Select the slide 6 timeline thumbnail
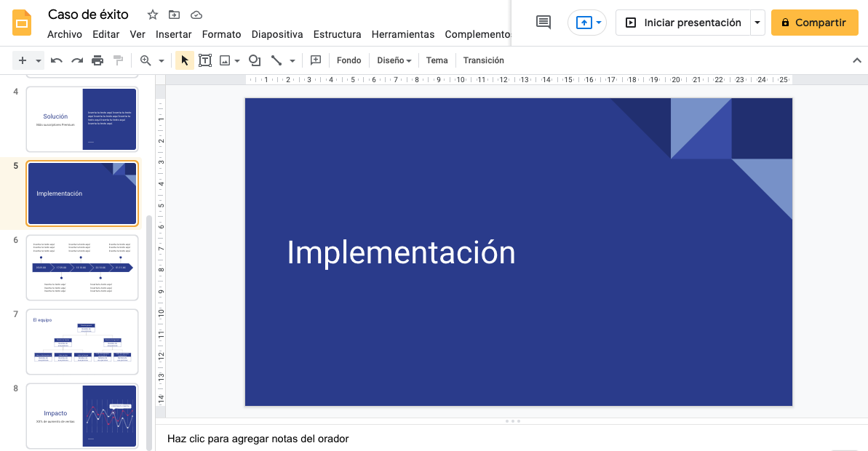 pos(81,268)
